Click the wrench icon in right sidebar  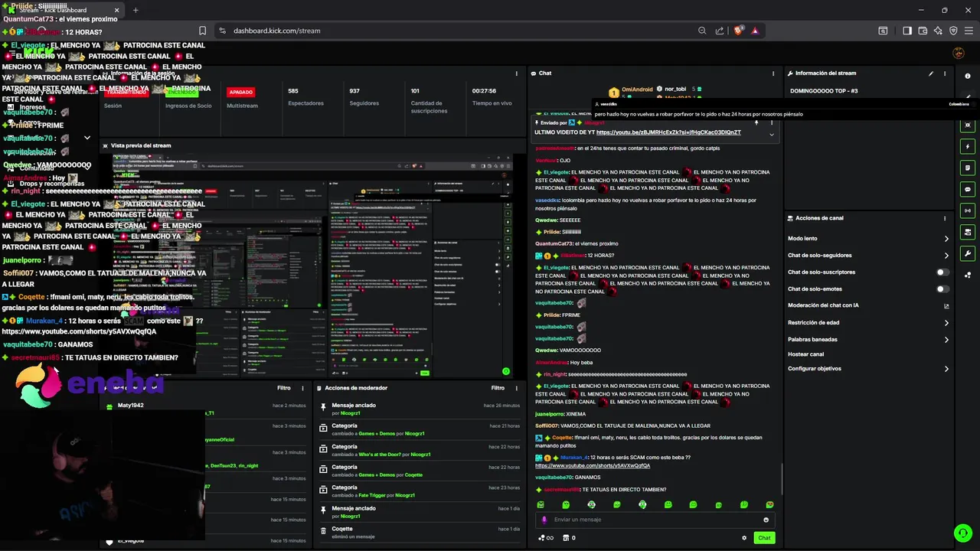tap(968, 253)
